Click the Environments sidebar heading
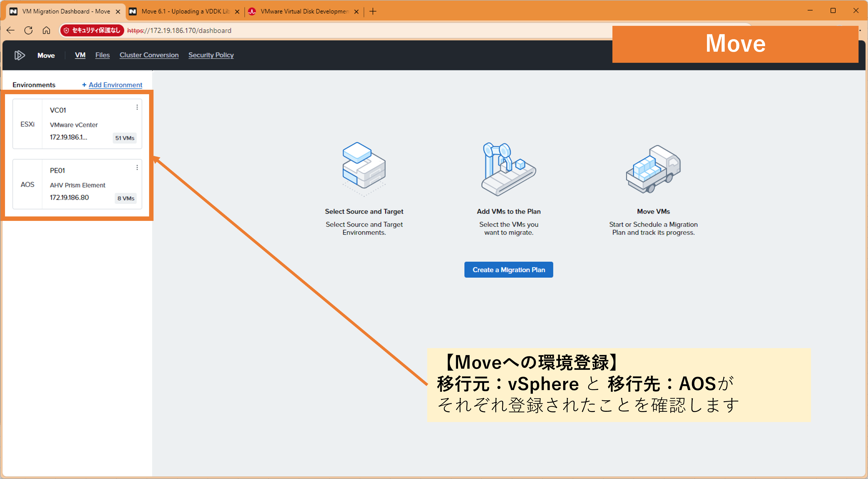This screenshot has height=479, width=868. (34, 85)
